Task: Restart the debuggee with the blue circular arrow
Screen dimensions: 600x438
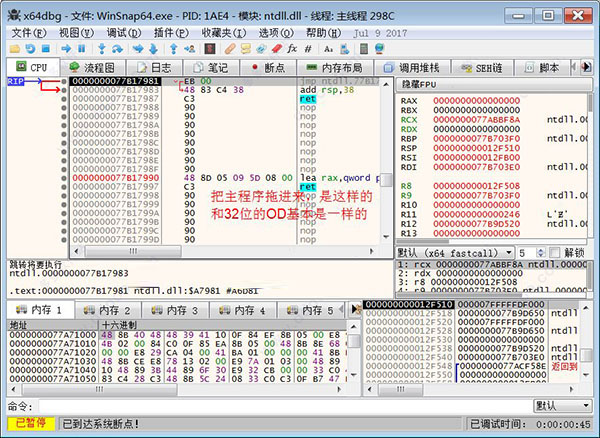Action: coord(30,49)
